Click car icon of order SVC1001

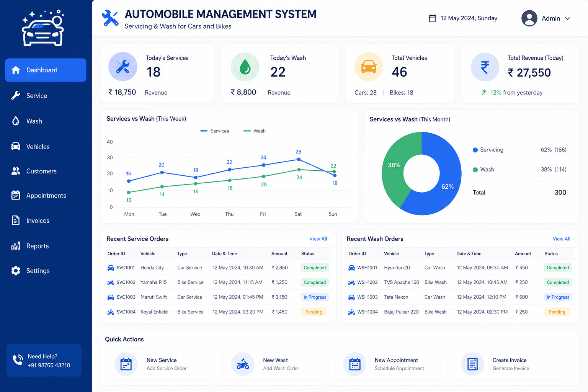tap(111, 268)
